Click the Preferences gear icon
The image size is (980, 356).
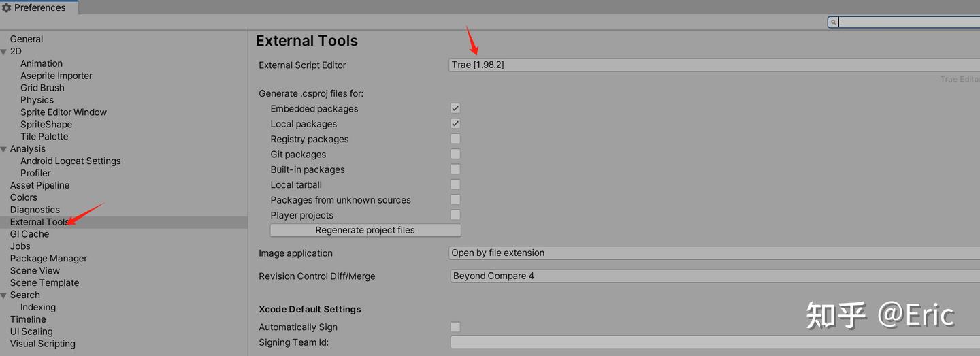click(x=7, y=8)
